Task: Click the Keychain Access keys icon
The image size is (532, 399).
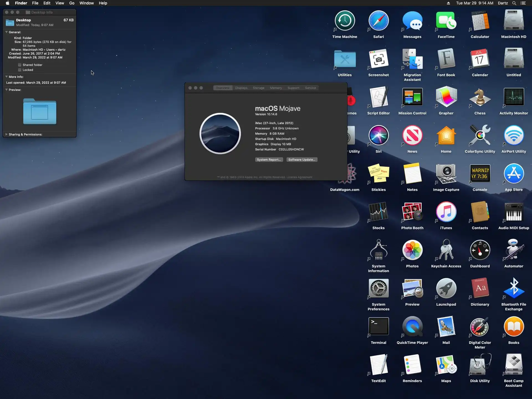Action: pos(446,250)
